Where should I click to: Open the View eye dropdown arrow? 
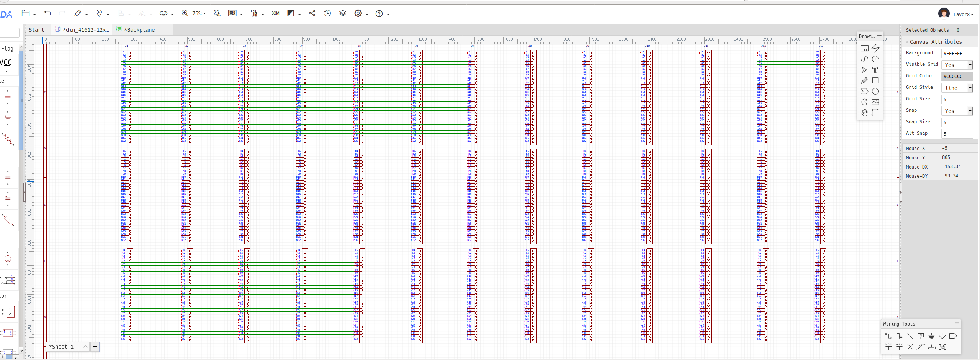[172, 15]
